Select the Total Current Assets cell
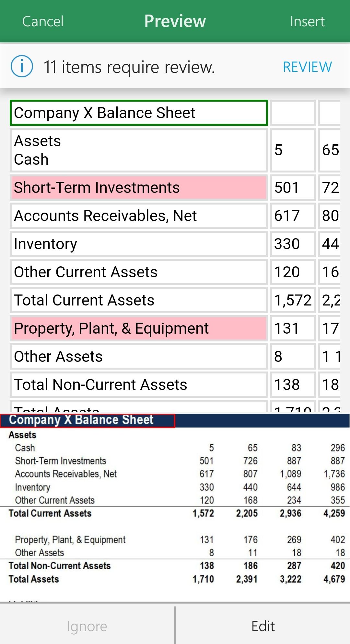Screen dimensions: 350x644 coord(138,300)
